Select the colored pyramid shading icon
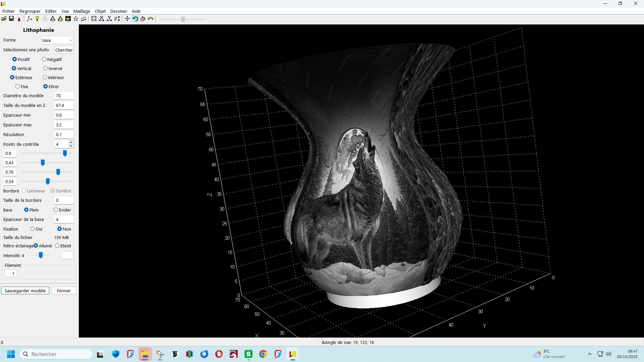644x362 pixels. tap(60, 19)
